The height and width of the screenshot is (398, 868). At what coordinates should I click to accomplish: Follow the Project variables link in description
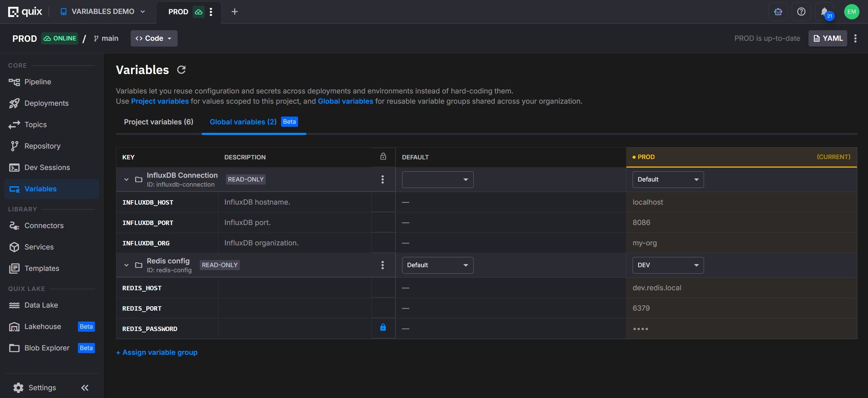tap(160, 101)
